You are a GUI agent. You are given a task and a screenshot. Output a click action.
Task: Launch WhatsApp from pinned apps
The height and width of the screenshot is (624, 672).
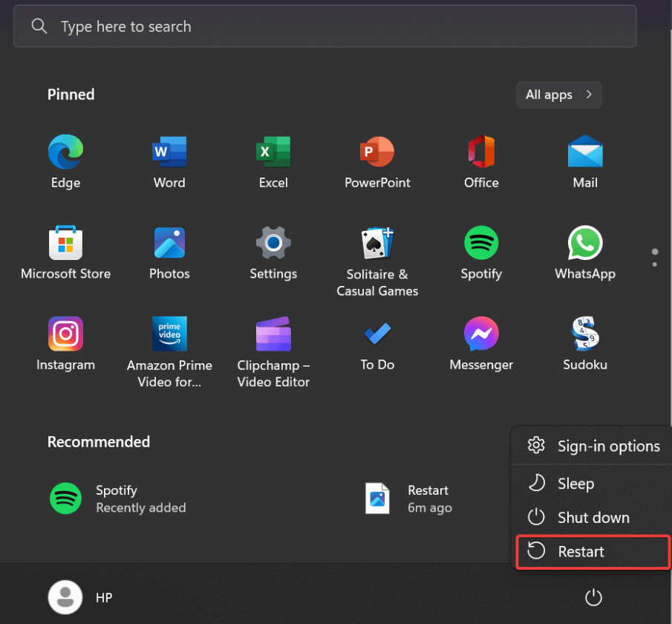point(585,243)
